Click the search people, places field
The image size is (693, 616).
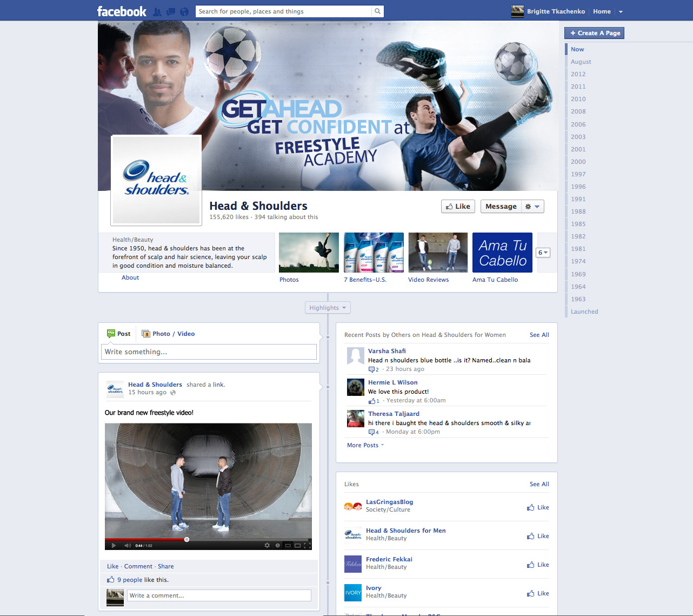coord(283,11)
